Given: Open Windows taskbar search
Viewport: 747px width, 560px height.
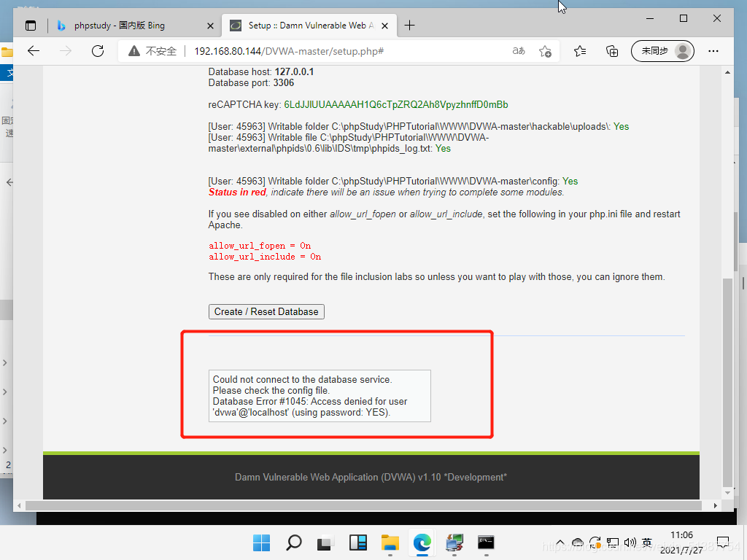Looking at the screenshot, I should point(293,542).
